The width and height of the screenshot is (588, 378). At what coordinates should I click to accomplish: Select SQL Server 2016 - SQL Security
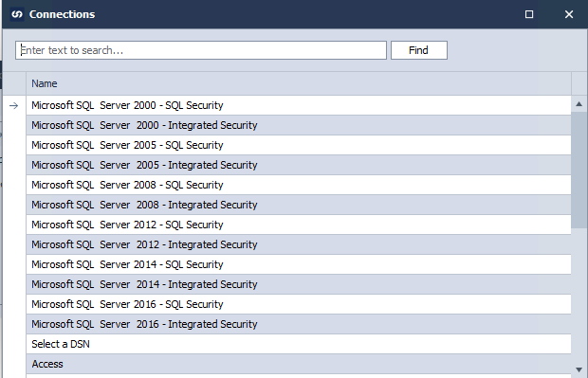coord(299,304)
